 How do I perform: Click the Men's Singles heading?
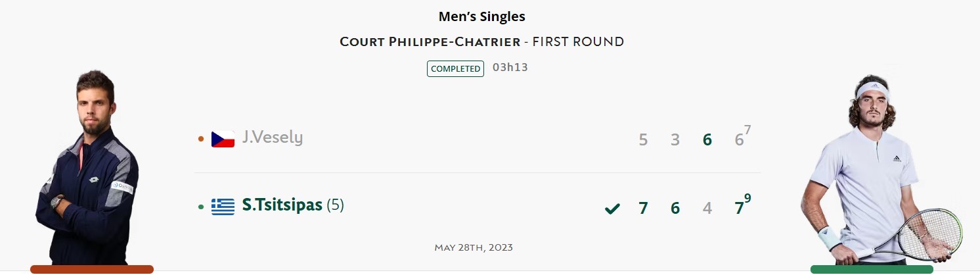[482, 16]
